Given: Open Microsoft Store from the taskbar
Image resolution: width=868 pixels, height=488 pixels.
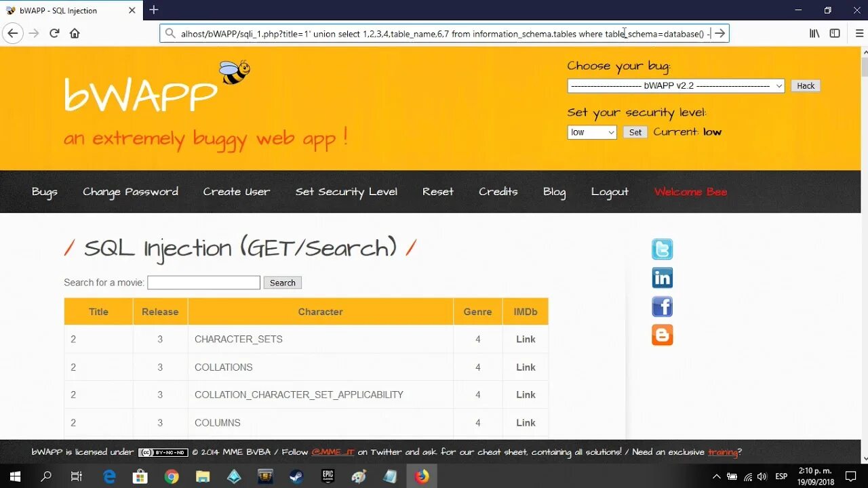Looking at the screenshot, I should pyautogui.click(x=140, y=476).
